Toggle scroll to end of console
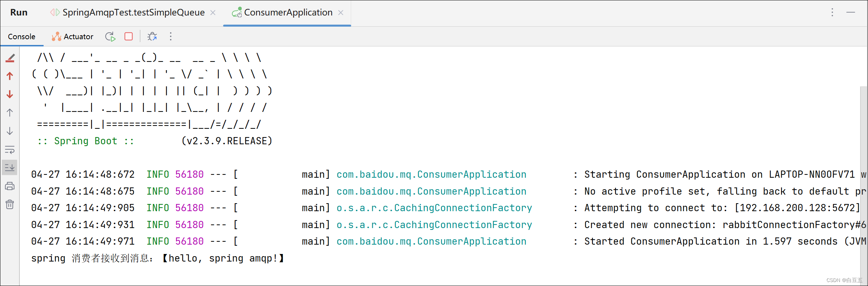The height and width of the screenshot is (286, 868). coord(10,167)
